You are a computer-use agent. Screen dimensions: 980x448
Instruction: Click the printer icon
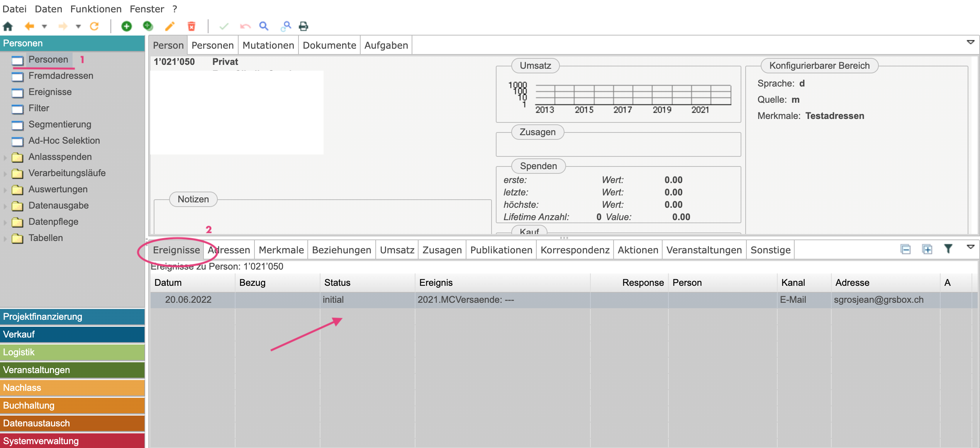(304, 26)
